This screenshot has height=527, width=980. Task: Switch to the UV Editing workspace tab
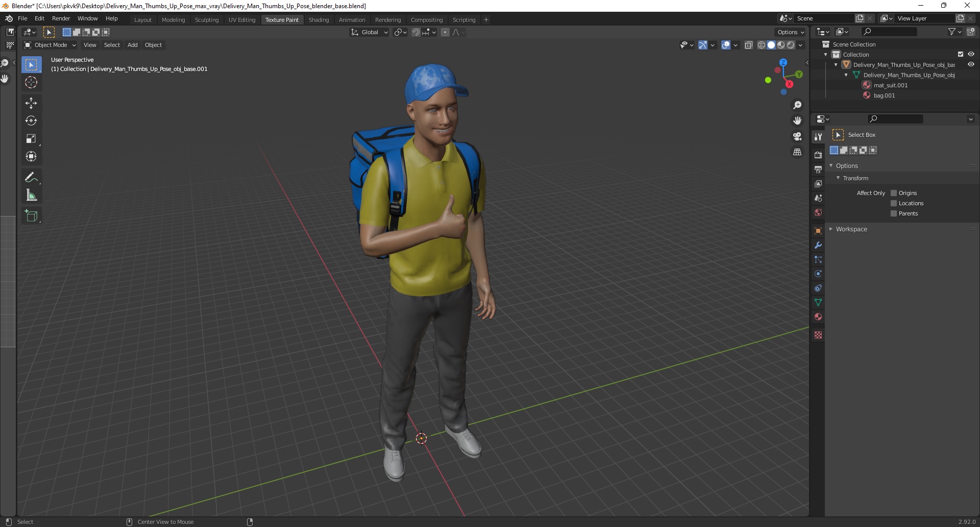click(x=242, y=20)
